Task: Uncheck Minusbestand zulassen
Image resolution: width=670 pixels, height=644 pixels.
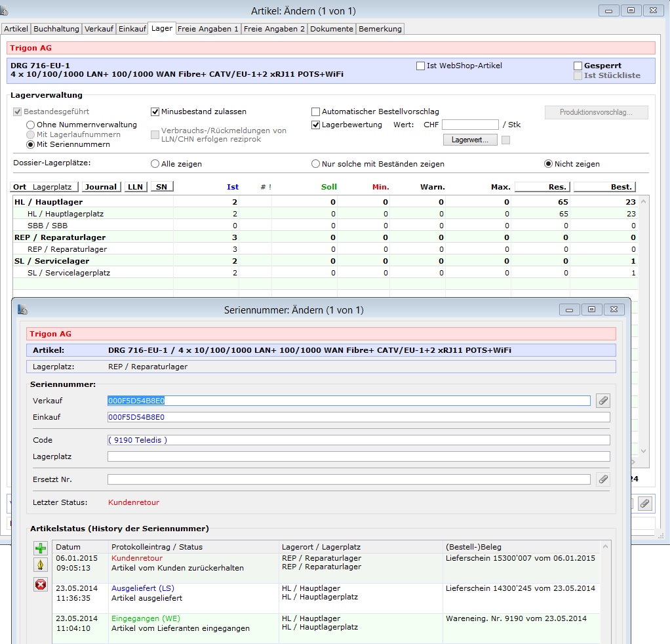Action: (155, 111)
